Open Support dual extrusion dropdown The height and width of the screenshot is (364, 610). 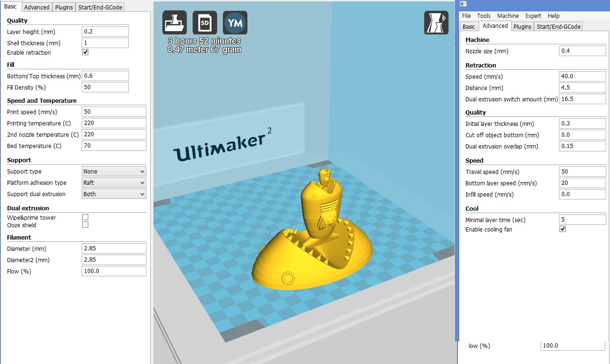[x=114, y=194]
